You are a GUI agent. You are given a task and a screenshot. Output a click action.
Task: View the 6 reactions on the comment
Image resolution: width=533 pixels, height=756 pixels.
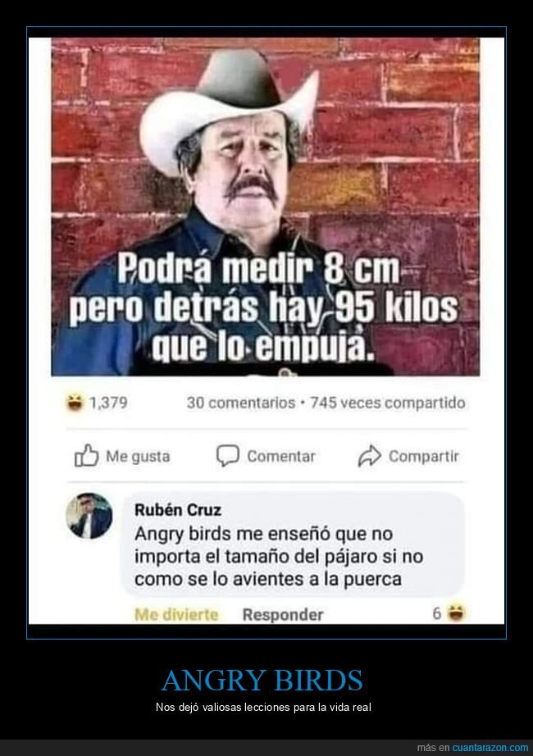(x=436, y=613)
